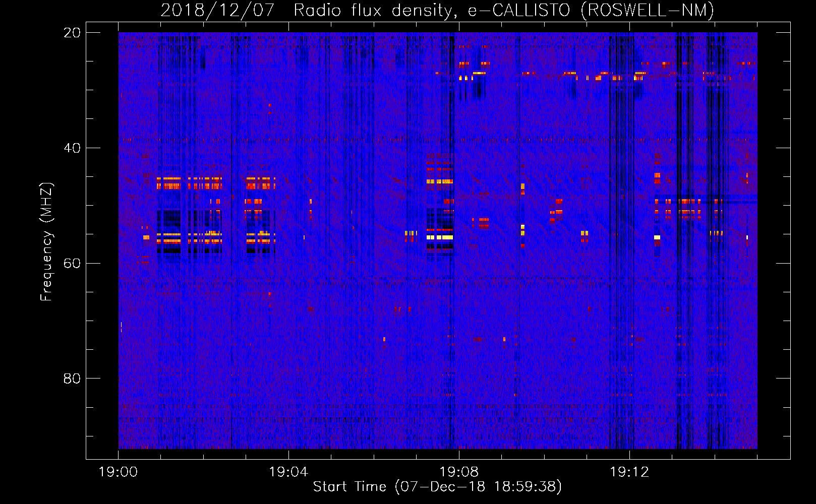The height and width of the screenshot is (504, 816).
Task: Click the 60 frequency tick label
Action: tap(72, 263)
